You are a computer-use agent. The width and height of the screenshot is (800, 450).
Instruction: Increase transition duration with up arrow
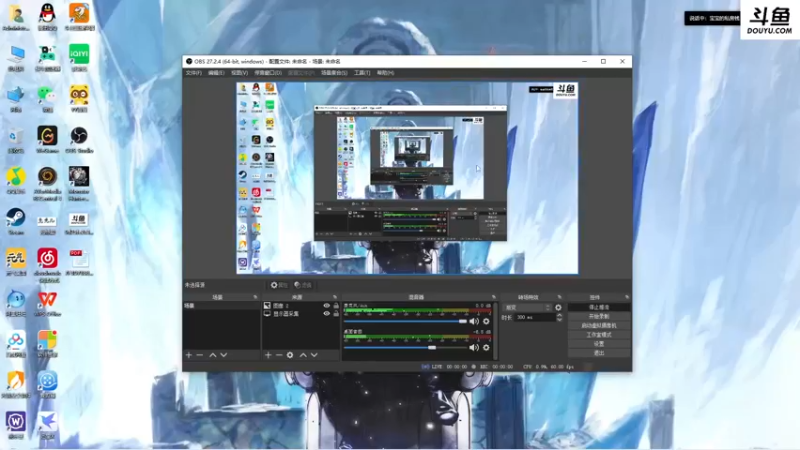(559, 315)
